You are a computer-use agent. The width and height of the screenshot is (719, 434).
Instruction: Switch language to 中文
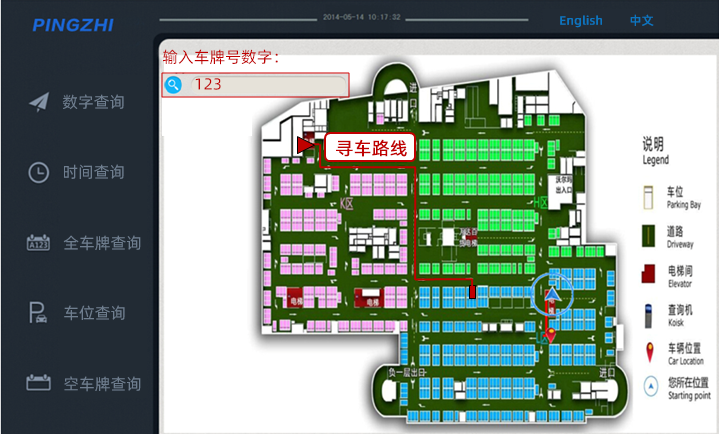click(x=641, y=20)
